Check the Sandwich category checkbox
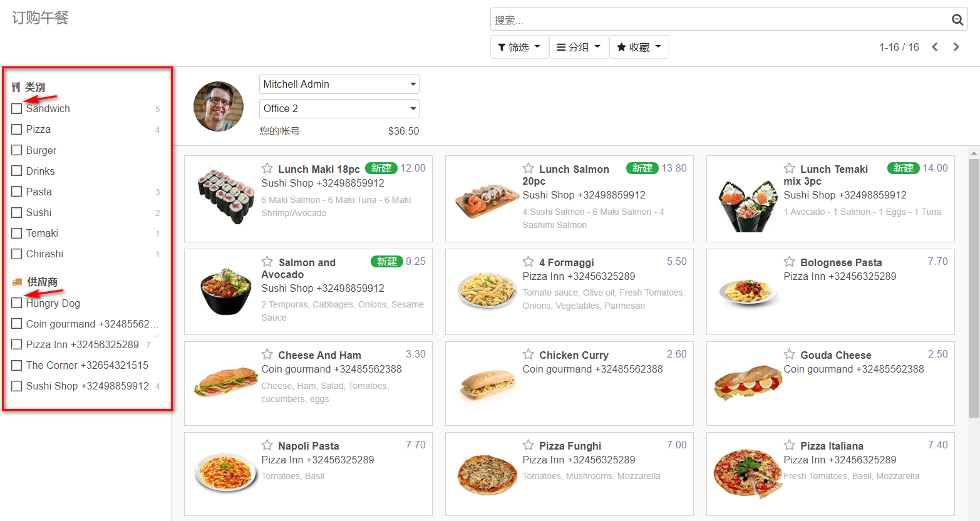This screenshot has height=521, width=980. coord(17,109)
